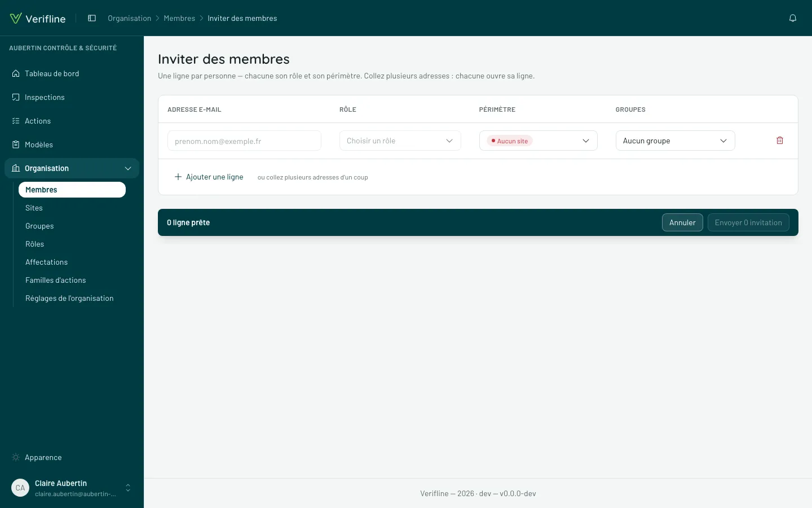This screenshot has height=508, width=812.
Task: Click the ADRESSE E-MAIL column header
Action: click(x=195, y=110)
